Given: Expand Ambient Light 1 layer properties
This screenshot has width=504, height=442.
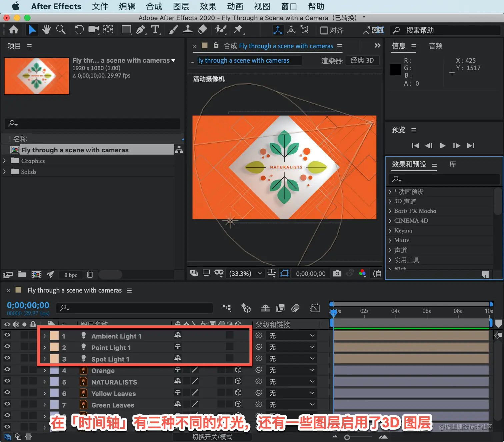Looking at the screenshot, I should 44,336.
